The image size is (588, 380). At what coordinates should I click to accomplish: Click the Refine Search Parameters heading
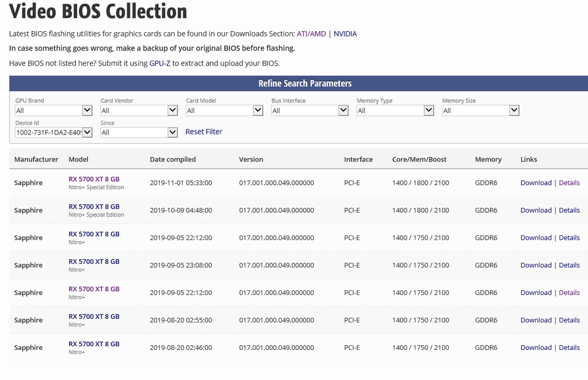click(x=305, y=83)
